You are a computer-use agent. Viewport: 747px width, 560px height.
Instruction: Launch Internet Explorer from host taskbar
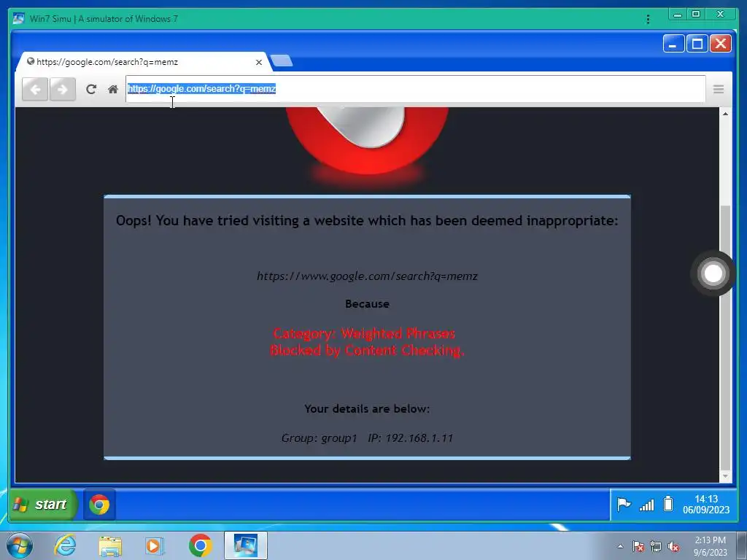65,545
